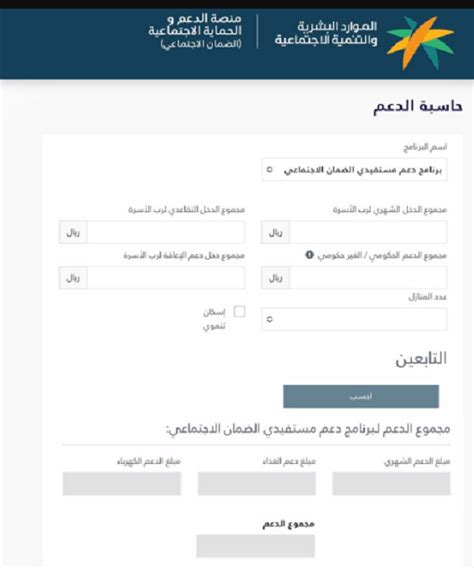474x568 pixels.
Task: Focus the مجموع الدخل التقاعدي لرب الأسرة field
Action: [x=166, y=232]
